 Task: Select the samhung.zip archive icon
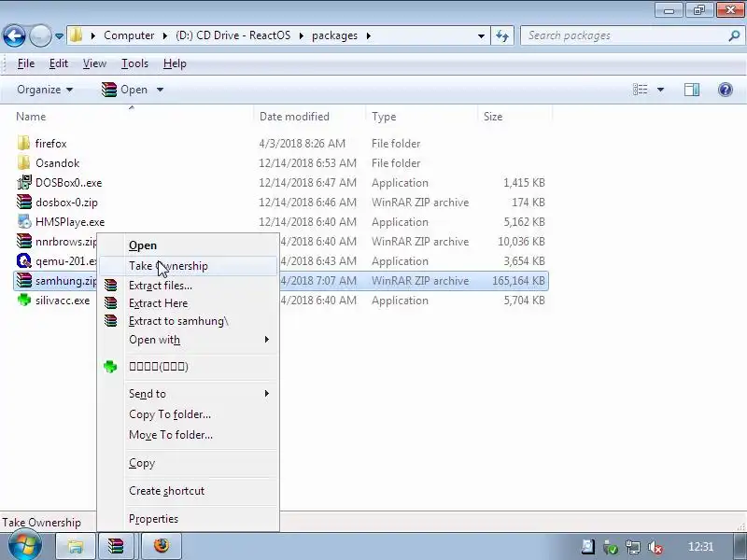tap(24, 281)
